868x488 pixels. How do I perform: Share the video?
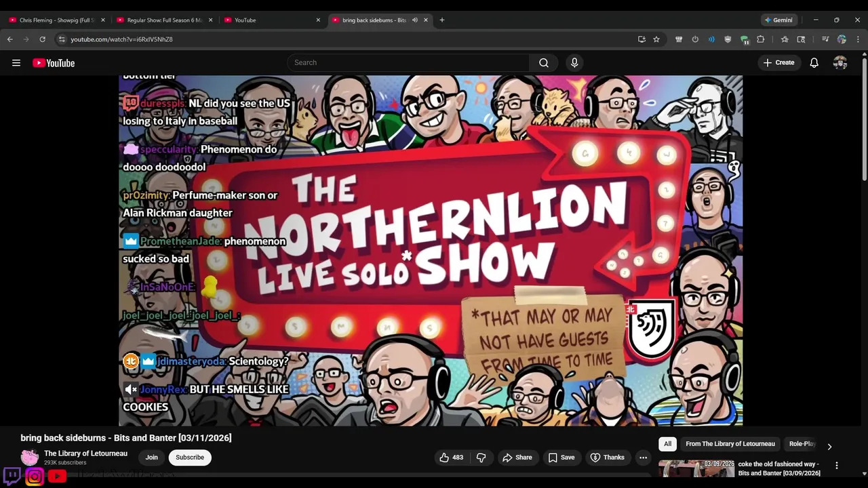pyautogui.click(x=517, y=457)
